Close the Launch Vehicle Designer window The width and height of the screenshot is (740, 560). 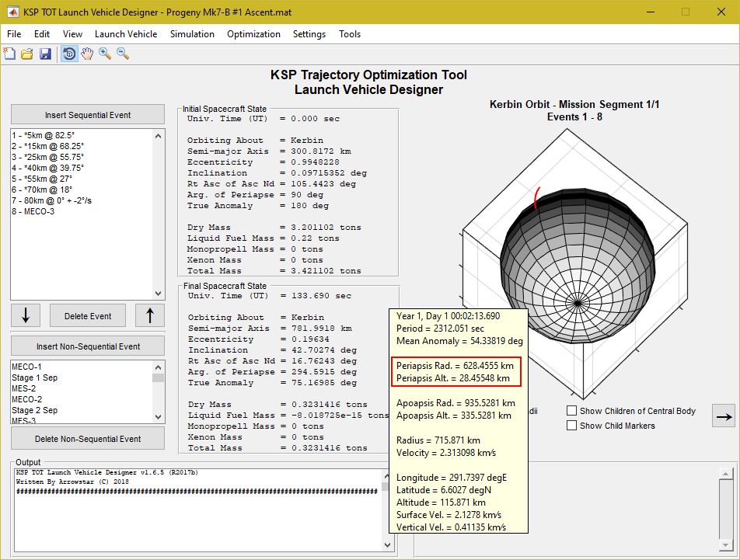(721, 12)
